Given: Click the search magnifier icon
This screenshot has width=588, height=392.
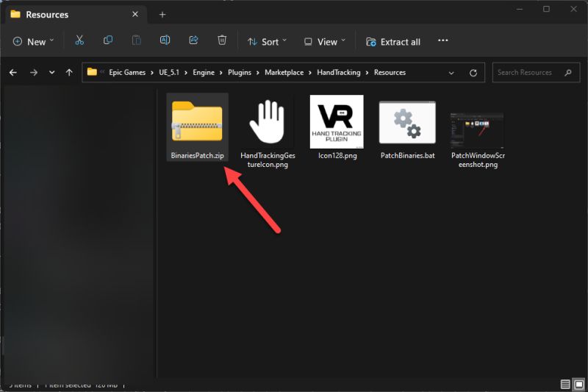Looking at the screenshot, I should tap(568, 72).
